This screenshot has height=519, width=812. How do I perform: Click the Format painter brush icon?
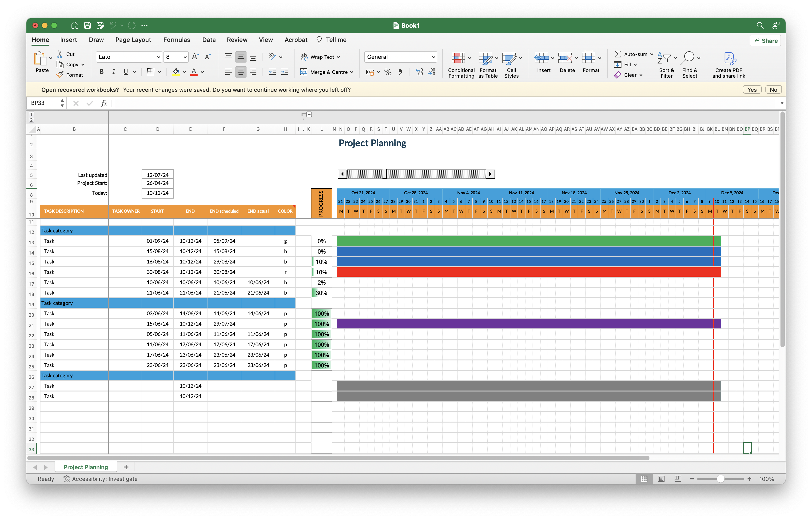(x=60, y=75)
